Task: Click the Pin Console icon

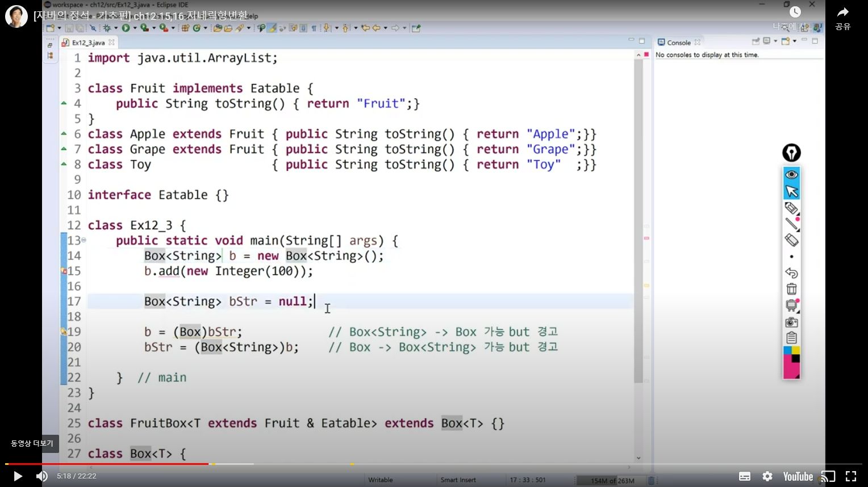Action: tap(756, 41)
